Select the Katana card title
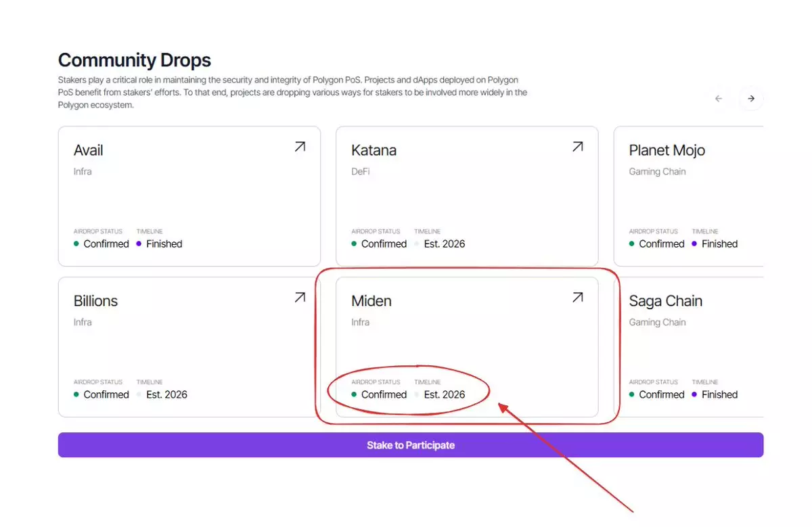The height and width of the screenshot is (527, 812). pos(374,150)
